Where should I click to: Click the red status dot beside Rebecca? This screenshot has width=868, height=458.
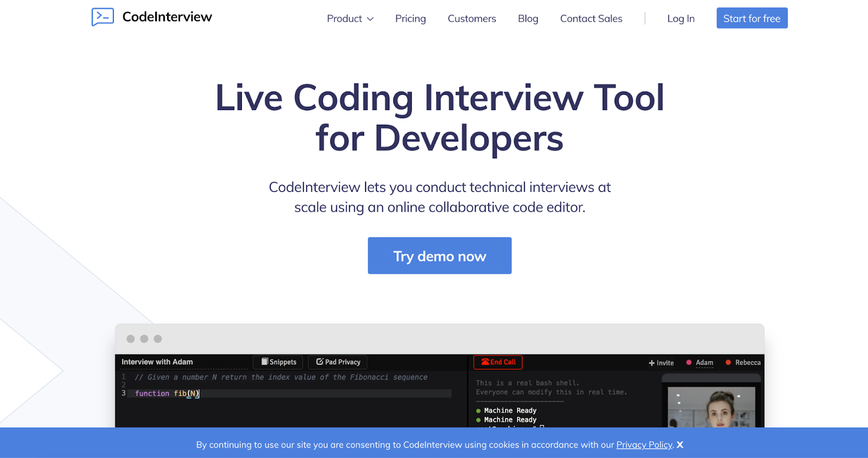728,363
